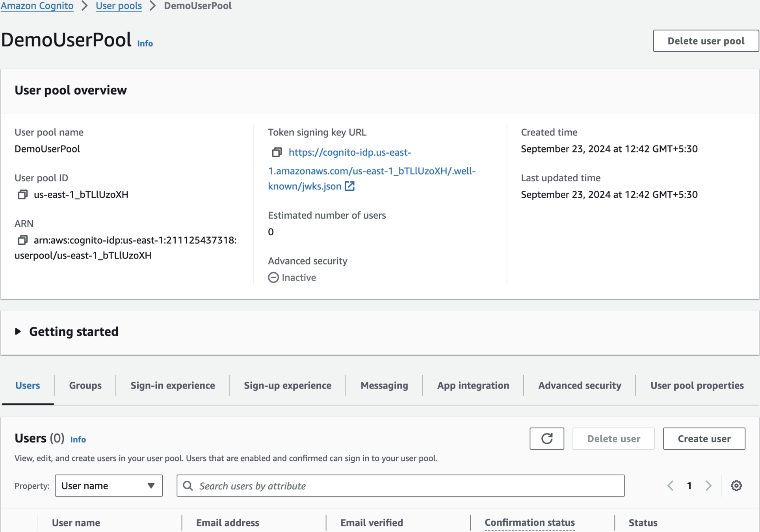Click Delete user pool button

coord(705,41)
